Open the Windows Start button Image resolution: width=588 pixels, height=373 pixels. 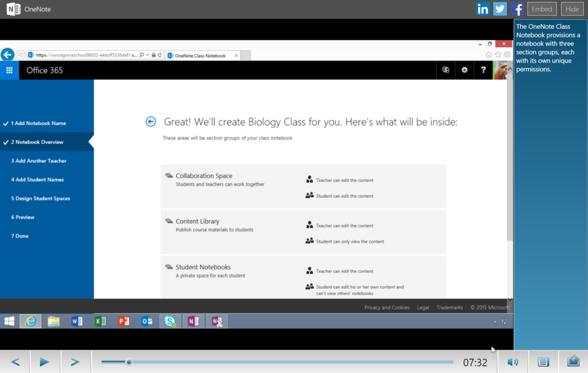tap(9, 321)
